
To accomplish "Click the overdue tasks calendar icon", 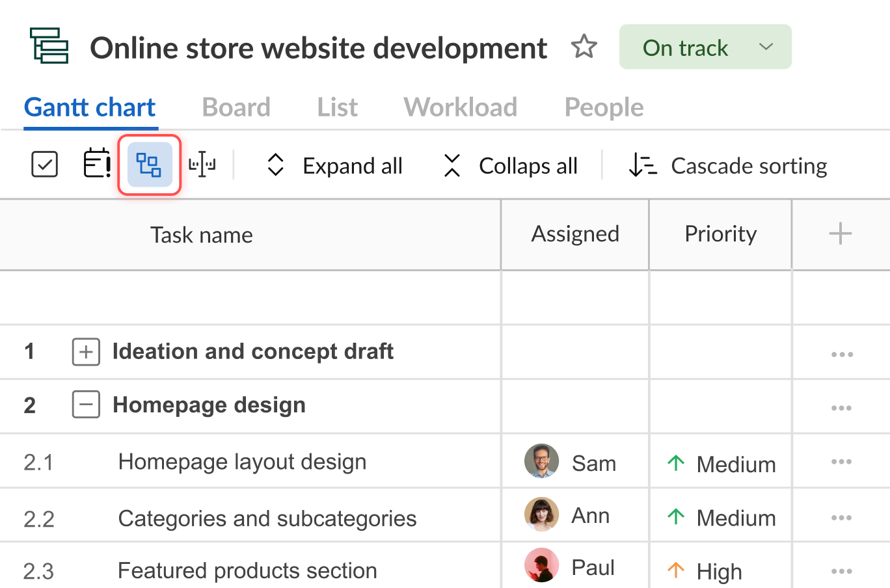I will 96,164.
